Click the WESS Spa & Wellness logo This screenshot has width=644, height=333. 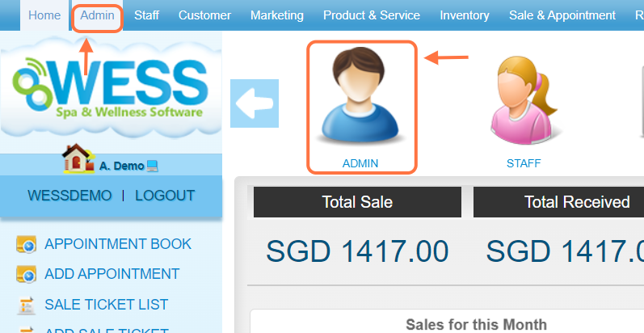[x=110, y=90]
